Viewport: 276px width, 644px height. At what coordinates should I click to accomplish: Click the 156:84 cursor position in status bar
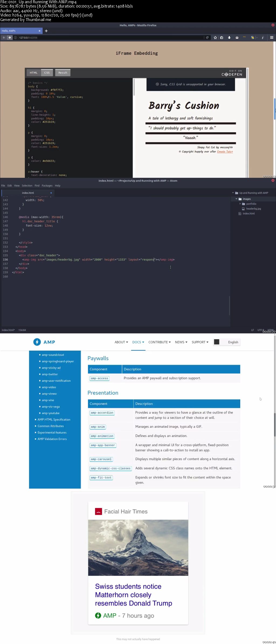(x=22, y=330)
